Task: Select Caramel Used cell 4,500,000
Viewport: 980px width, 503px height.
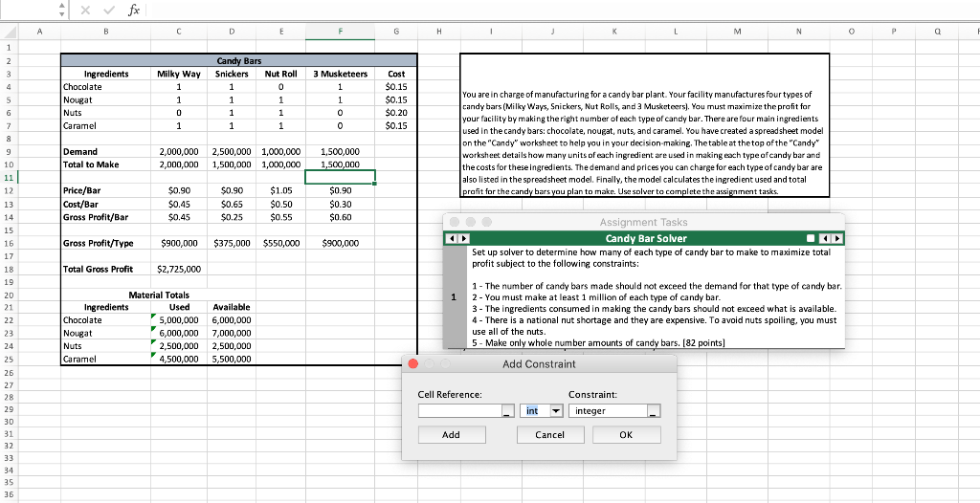Action: coord(179,359)
